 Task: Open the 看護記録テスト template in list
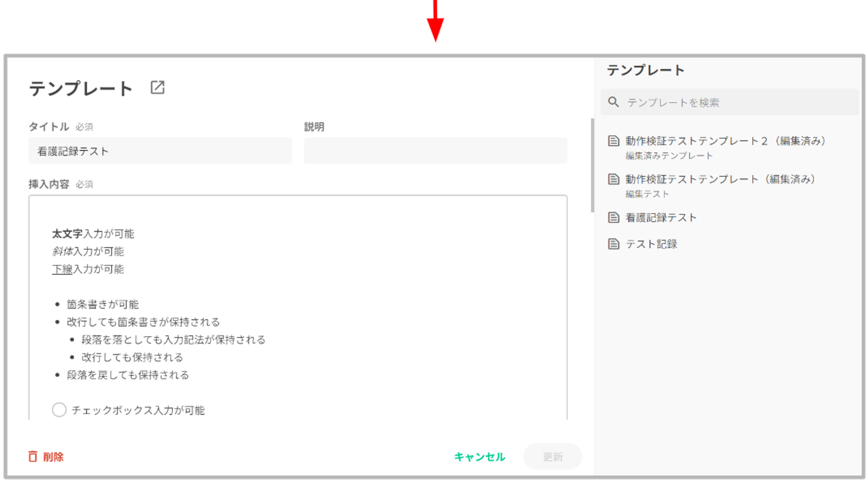pos(661,217)
